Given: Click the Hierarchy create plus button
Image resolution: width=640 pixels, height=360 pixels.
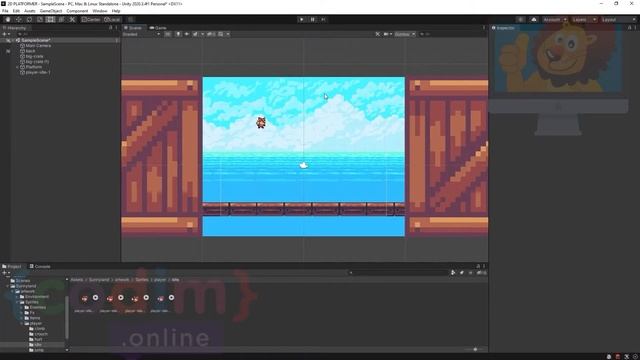Looking at the screenshot, I should coord(4,34).
